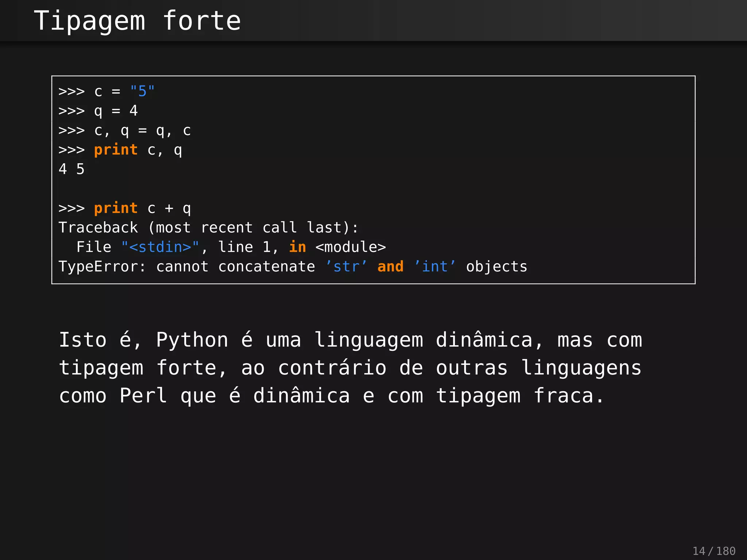Viewport: 747px width, 560px height.
Task: Click the slide page counter 14 / 180
Action: (x=714, y=551)
